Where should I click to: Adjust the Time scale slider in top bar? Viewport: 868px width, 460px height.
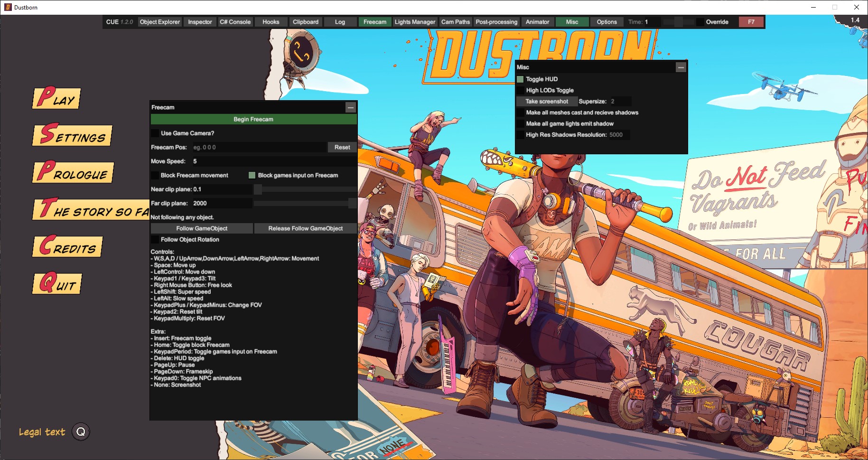click(x=679, y=22)
